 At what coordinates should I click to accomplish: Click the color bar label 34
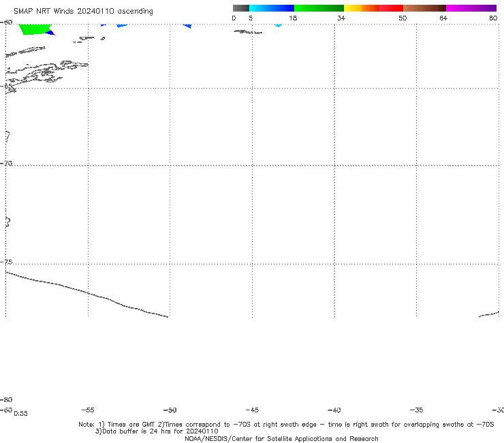(x=341, y=18)
